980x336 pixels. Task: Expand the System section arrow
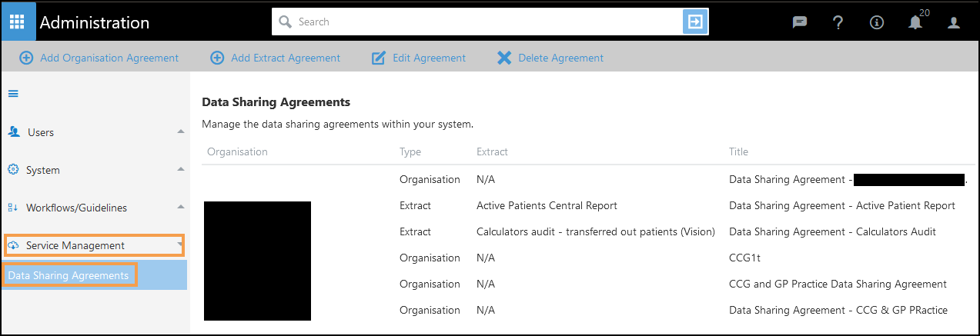(x=180, y=170)
